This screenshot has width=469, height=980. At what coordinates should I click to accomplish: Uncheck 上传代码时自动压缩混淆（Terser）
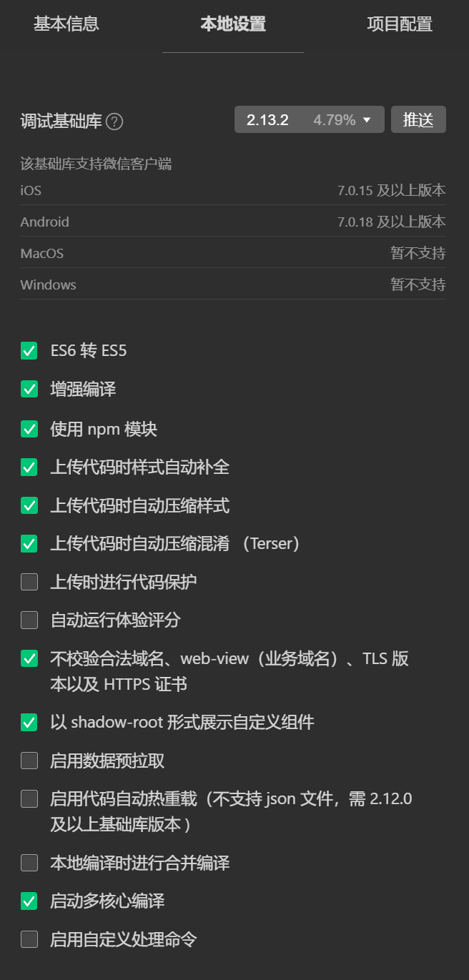pos(29,543)
